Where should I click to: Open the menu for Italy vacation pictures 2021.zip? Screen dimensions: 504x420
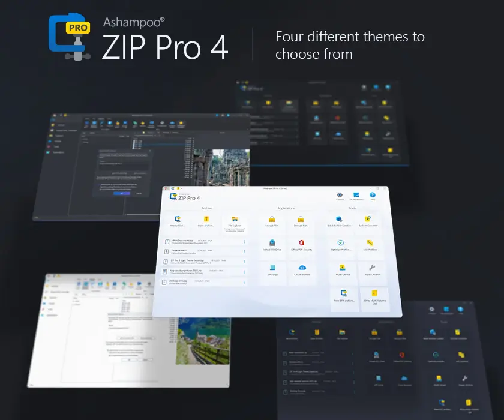[244, 272]
